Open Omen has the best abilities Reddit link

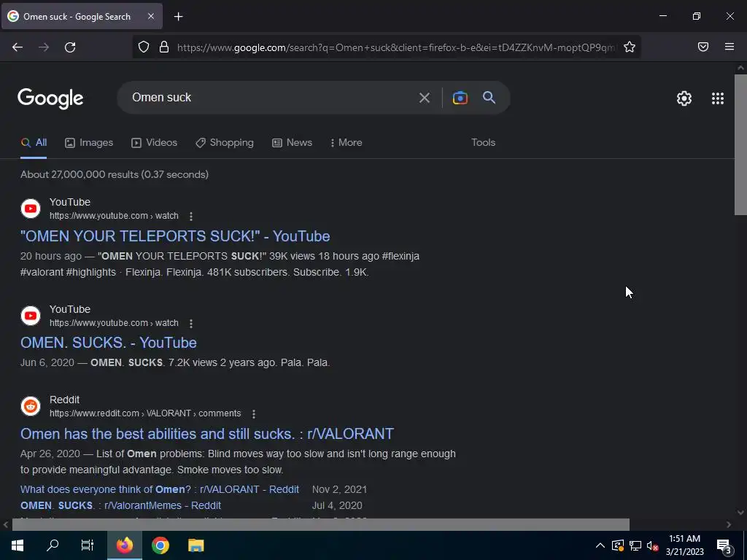point(207,434)
